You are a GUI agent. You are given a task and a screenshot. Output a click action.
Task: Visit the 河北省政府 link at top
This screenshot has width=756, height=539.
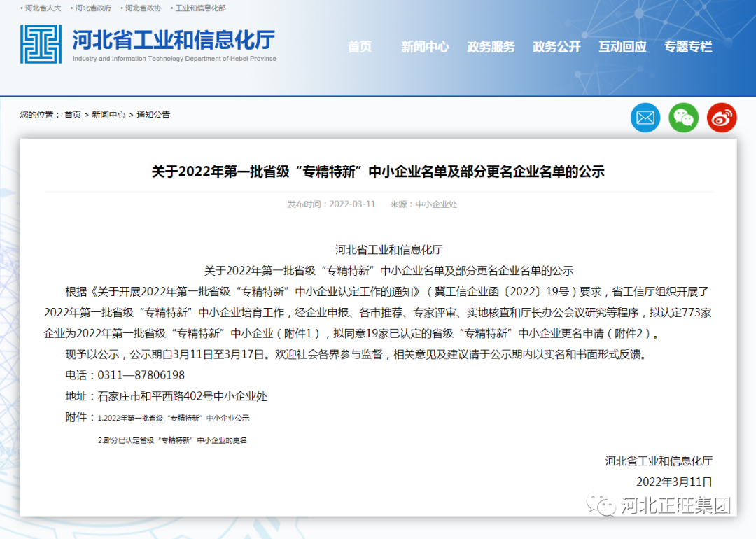pyautogui.click(x=94, y=8)
